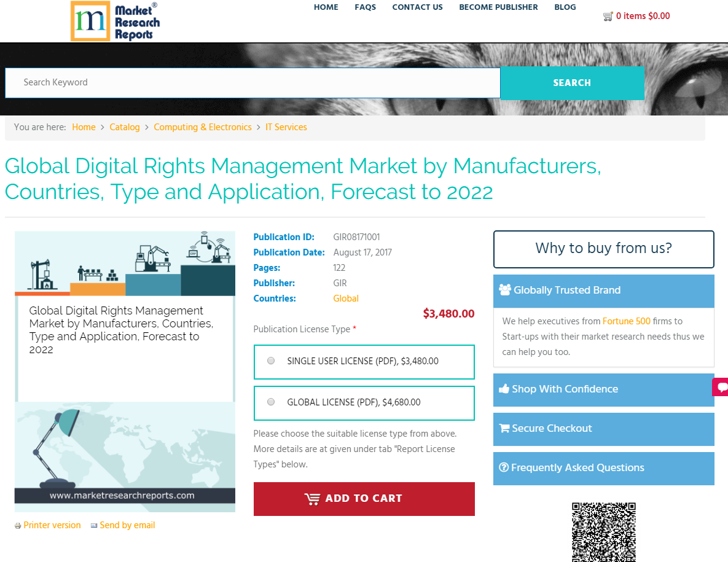
Task: Click the cart icon on Secure Checkout banner
Action: click(x=504, y=428)
